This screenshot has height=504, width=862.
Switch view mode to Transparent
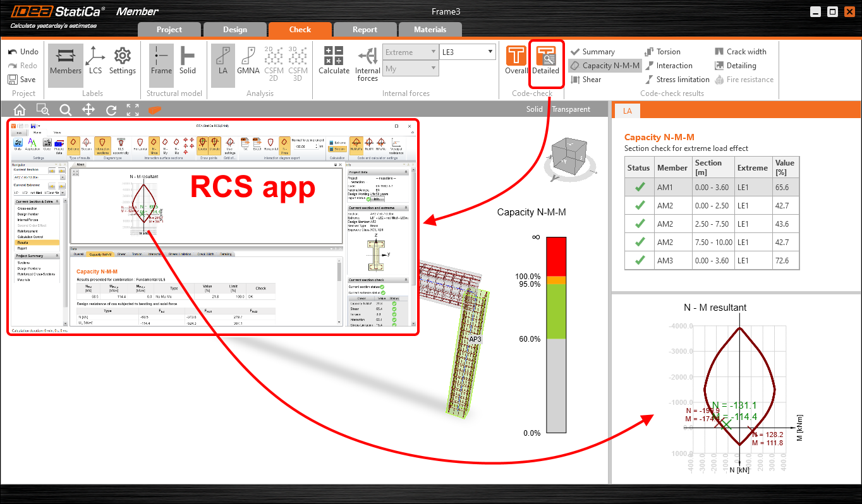point(571,109)
